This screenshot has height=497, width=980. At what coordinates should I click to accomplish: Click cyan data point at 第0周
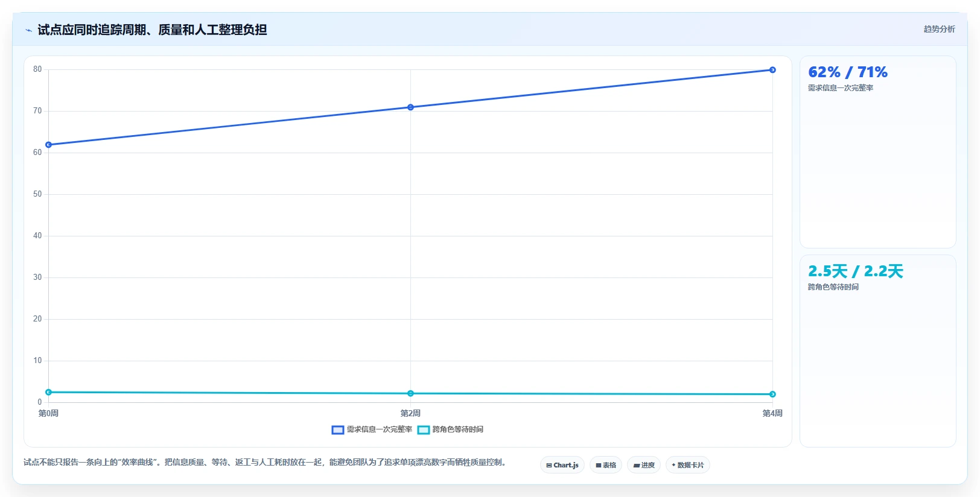point(49,392)
